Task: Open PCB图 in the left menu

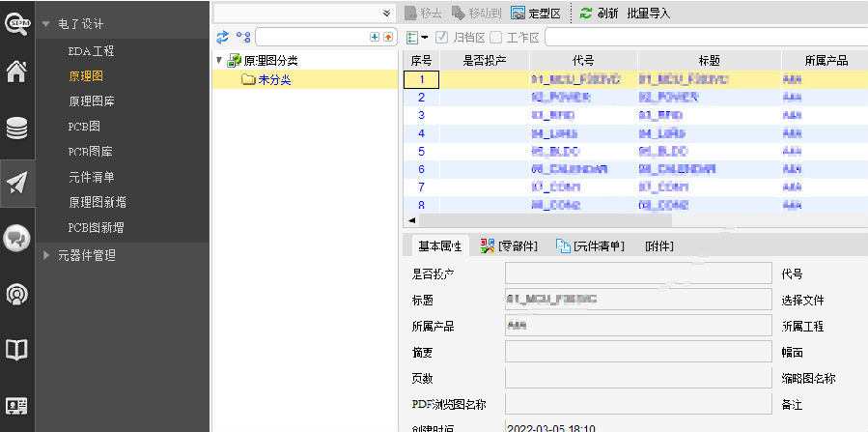Action: point(84,127)
